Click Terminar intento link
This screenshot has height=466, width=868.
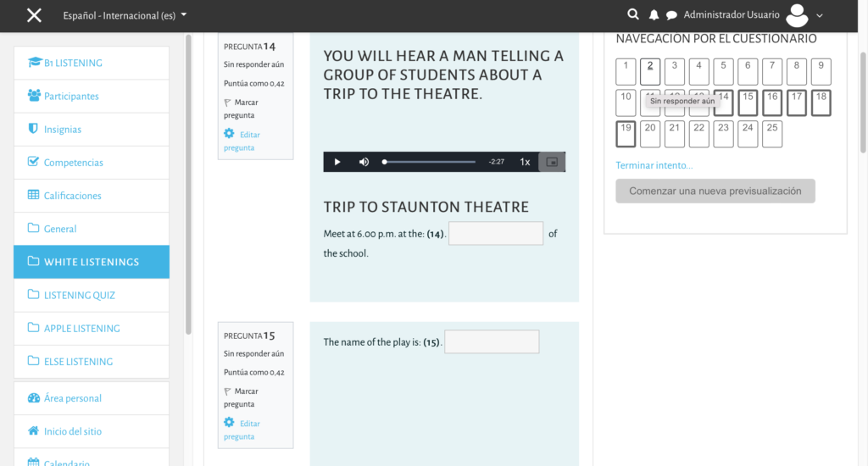point(654,165)
